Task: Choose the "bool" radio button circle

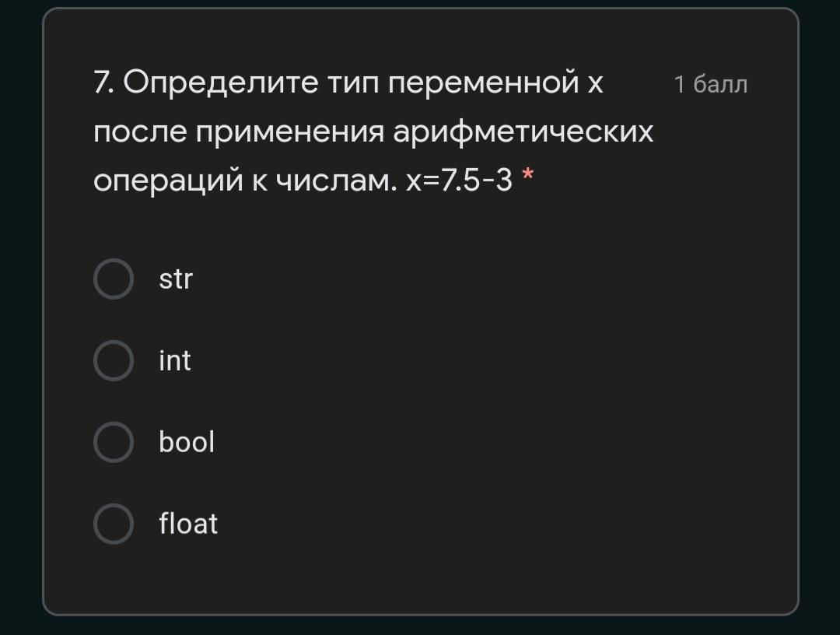Action: click(x=114, y=443)
